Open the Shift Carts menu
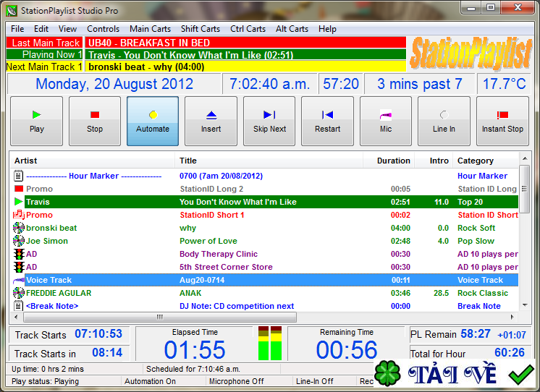 coord(201,29)
